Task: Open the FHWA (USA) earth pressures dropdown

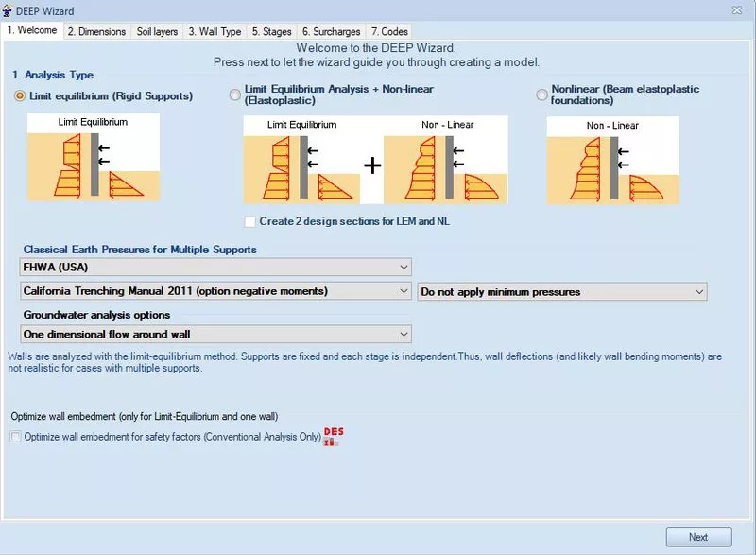Action: click(x=215, y=268)
